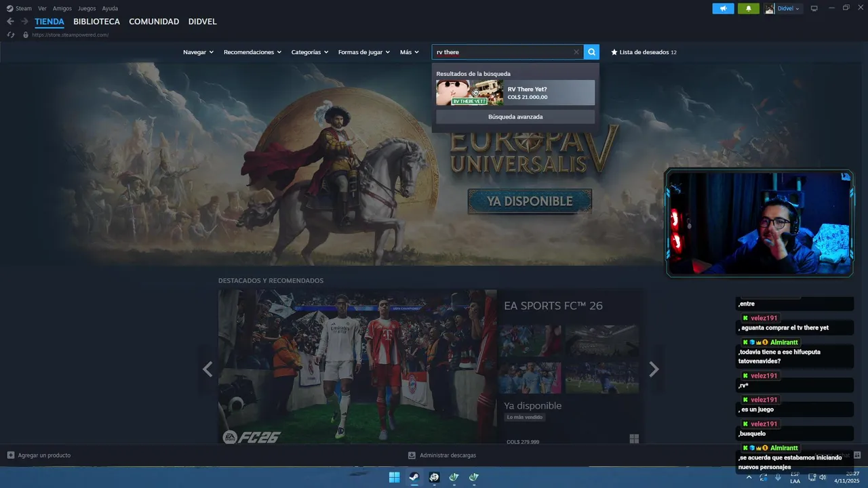Screen dimensions: 868x488
Task: Clear the search box with the X
Action: coord(576,52)
